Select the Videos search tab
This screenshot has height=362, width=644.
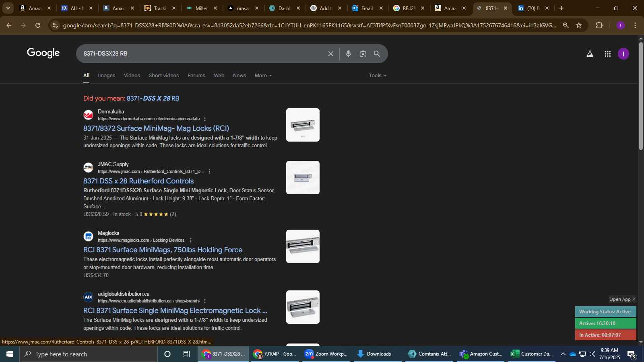pyautogui.click(x=132, y=76)
